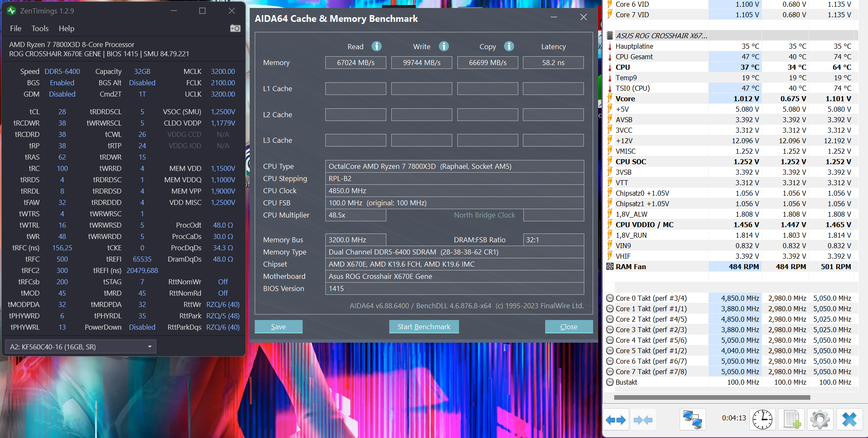Click the thermometer icon on TSI0 (CPU) row

click(610, 88)
